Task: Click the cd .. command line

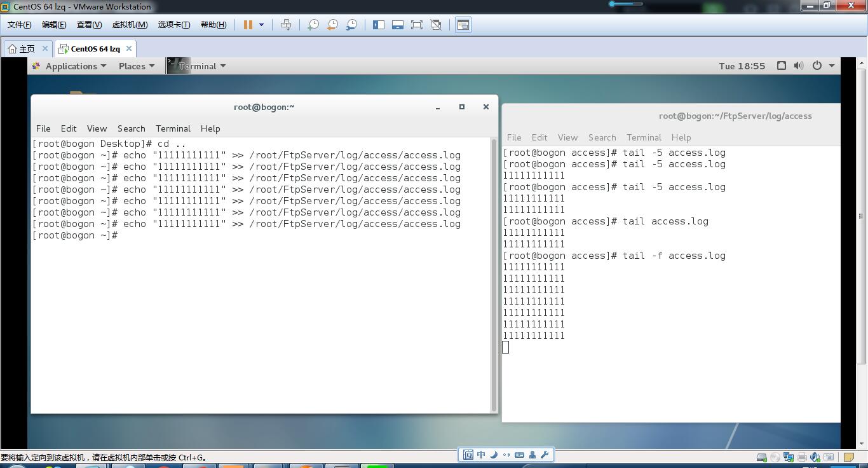Action: [109, 144]
